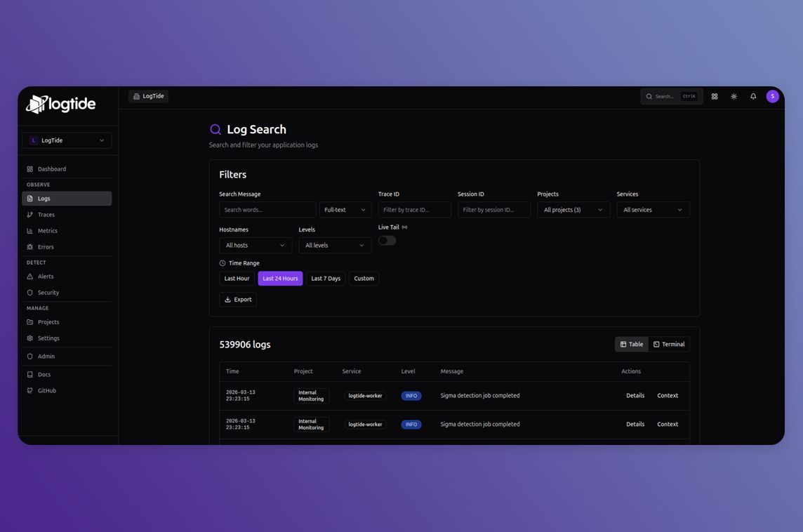Open the global Search box in header
Screen dimensions: 803x532
[x=671, y=96]
